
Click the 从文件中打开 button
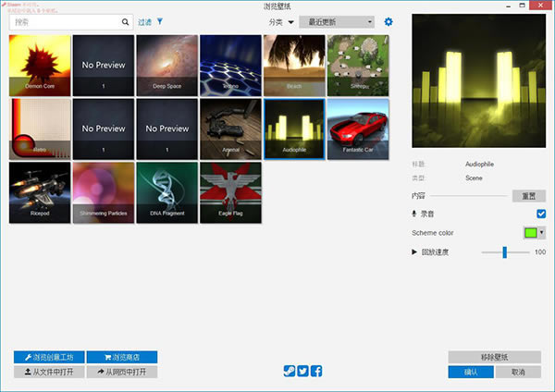coord(49,372)
